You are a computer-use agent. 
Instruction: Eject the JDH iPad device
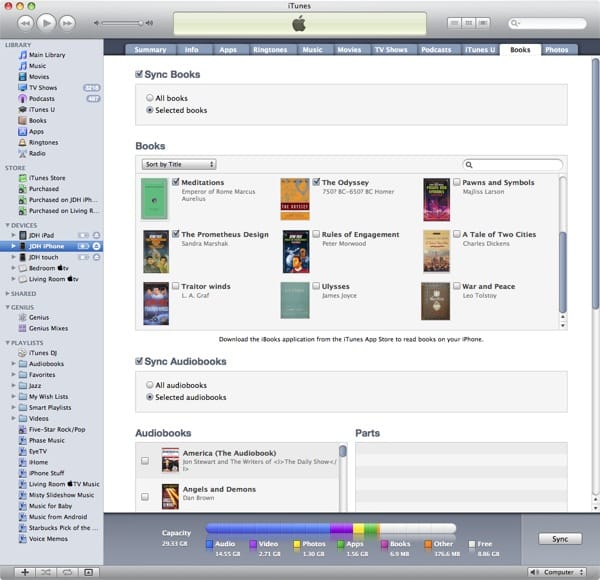96,235
